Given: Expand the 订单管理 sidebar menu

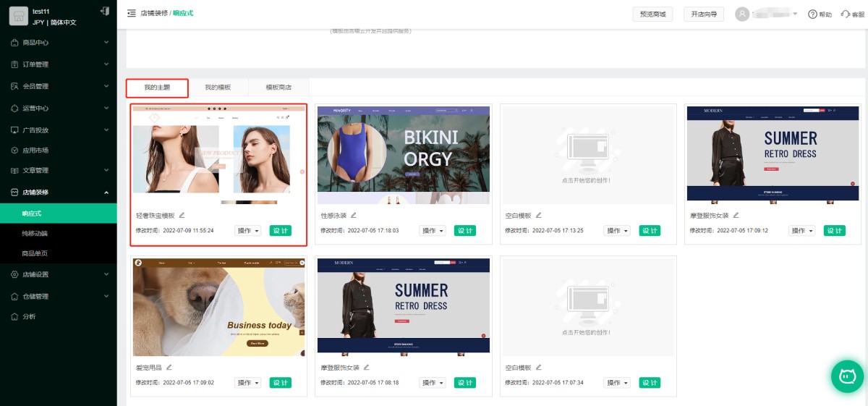Looking at the screenshot, I should coord(58,64).
